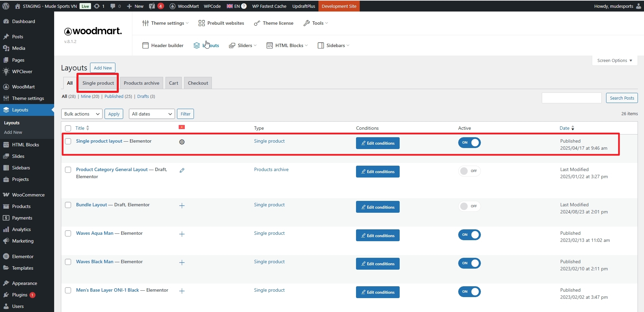The image size is (644, 312).
Task: Expand the Sidebars dropdown menu
Action: [x=333, y=45]
